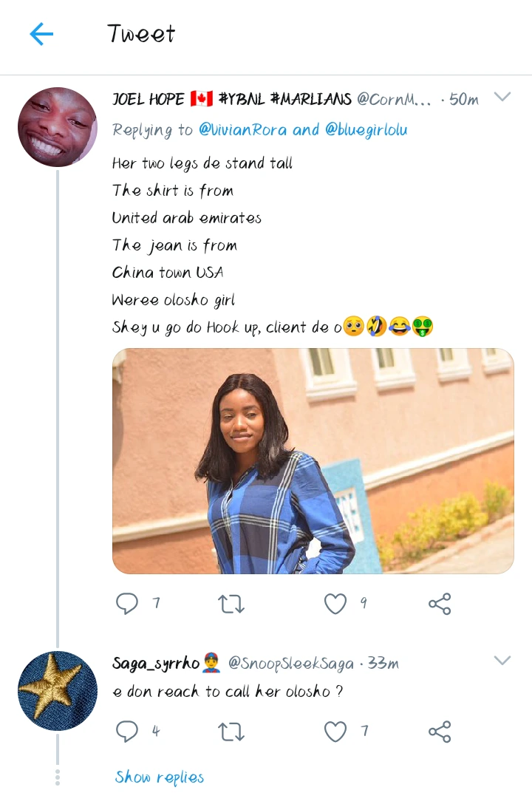532x807 pixels.
Task: Retweet Saga_syrrho's tweet
Action: click(232, 732)
